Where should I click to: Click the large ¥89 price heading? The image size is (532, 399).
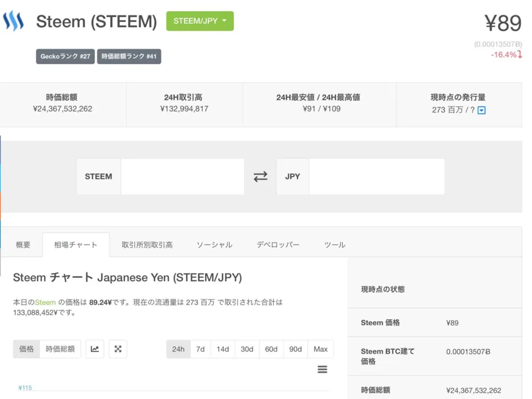coord(503,23)
